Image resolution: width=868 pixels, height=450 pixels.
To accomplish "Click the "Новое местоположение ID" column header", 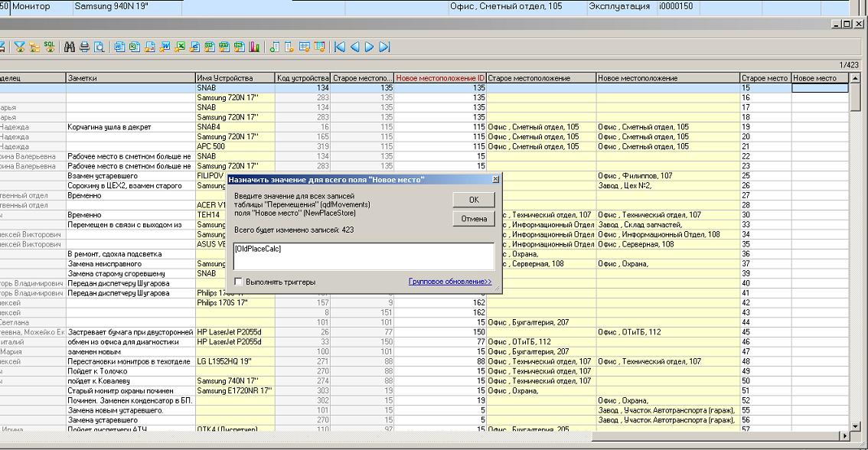I will pos(440,78).
